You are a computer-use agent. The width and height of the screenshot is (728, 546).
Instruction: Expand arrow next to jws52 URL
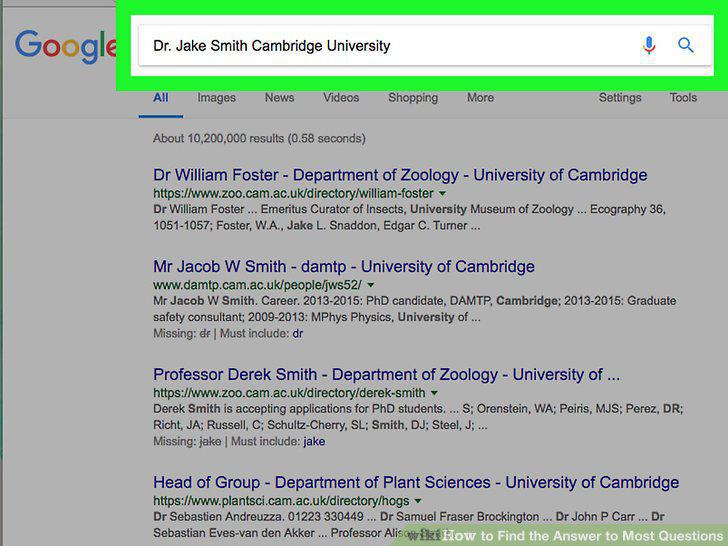tap(370, 285)
